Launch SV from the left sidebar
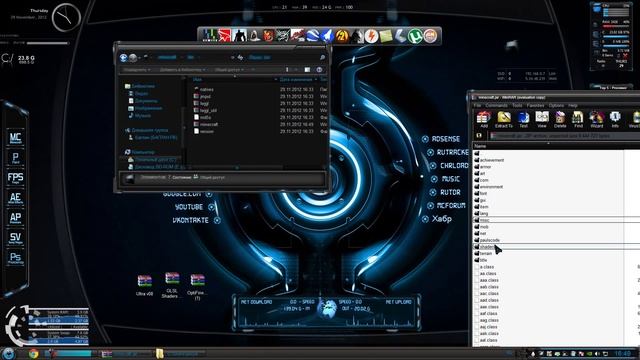Image resolution: width=640 pixels, height=360 pixels. pos(15,238)
